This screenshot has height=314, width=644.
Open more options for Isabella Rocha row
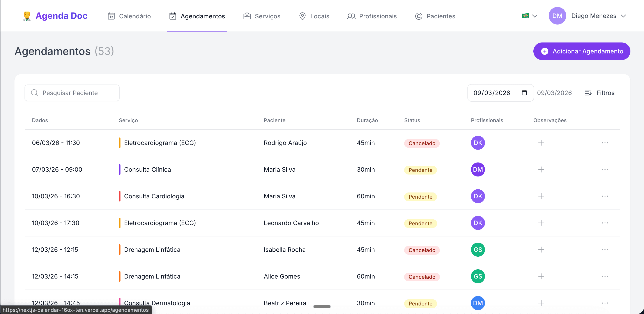[x=605, y=249]
